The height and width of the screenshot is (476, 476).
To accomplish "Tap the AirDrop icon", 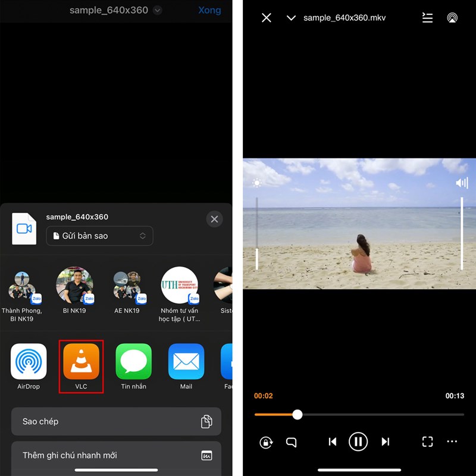I will [29, 362].
